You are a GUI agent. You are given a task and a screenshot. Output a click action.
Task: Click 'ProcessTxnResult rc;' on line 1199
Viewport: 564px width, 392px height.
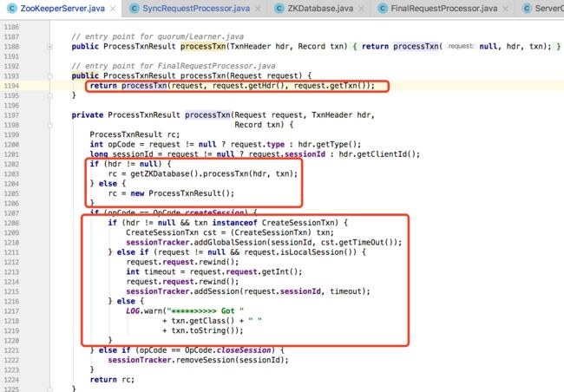point(134,134)
